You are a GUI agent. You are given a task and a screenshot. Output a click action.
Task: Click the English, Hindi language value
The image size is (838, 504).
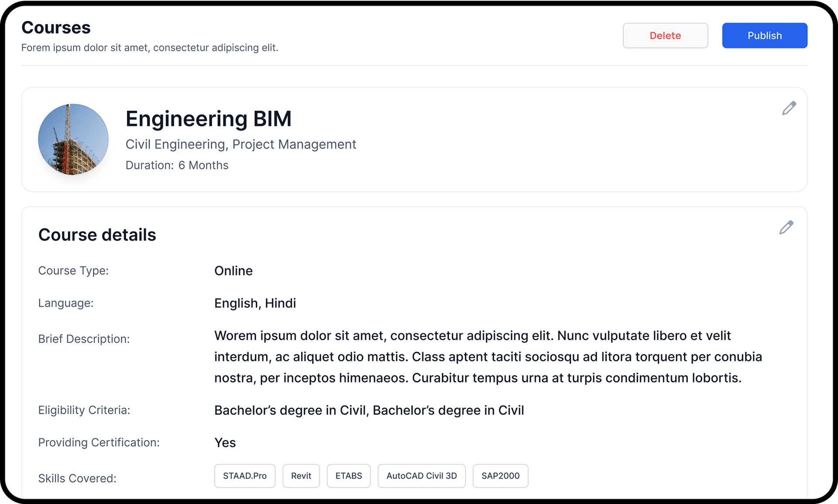(x=255, y=303)
